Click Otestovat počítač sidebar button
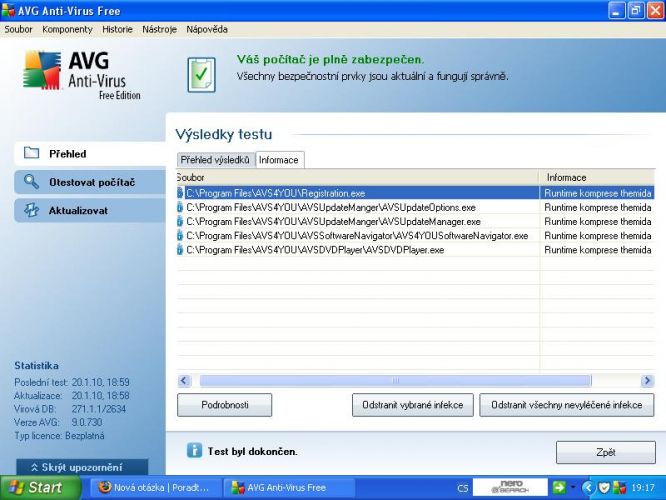 pos(90,182)
